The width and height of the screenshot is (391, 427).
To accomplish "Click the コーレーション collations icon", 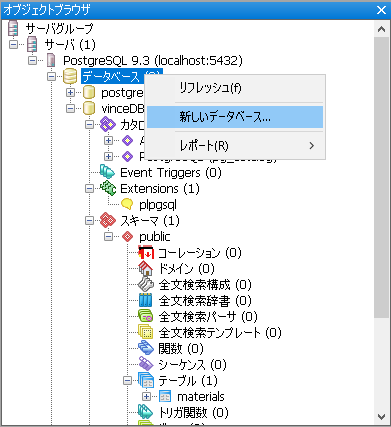I will tap(146, 253).
